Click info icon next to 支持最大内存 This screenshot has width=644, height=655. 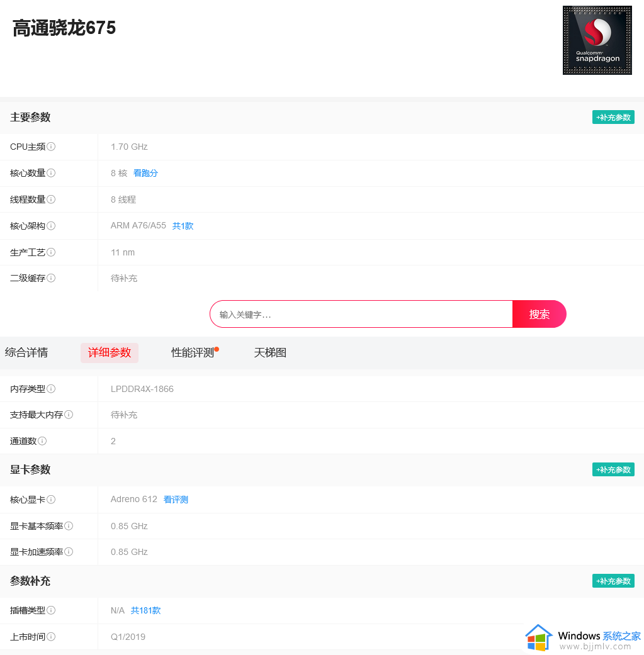click(69, 415)
